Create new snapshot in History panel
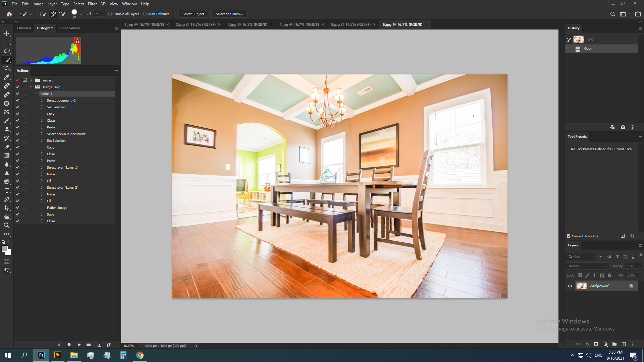Screen dimensions: 644x362 623,127
